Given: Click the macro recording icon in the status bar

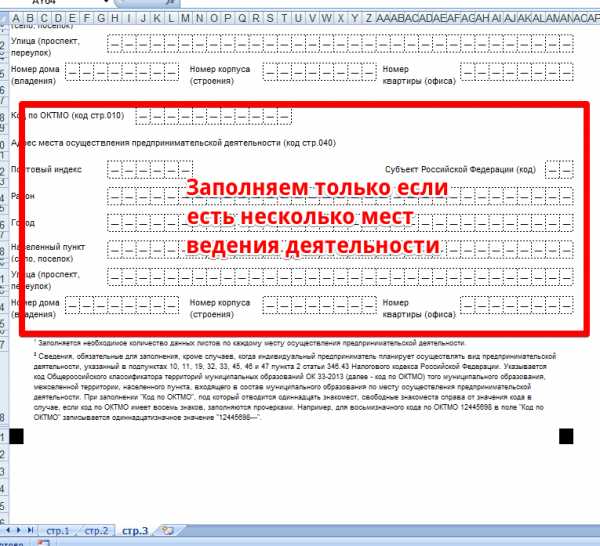Looking at the screenshot, I should pos(43,543).
